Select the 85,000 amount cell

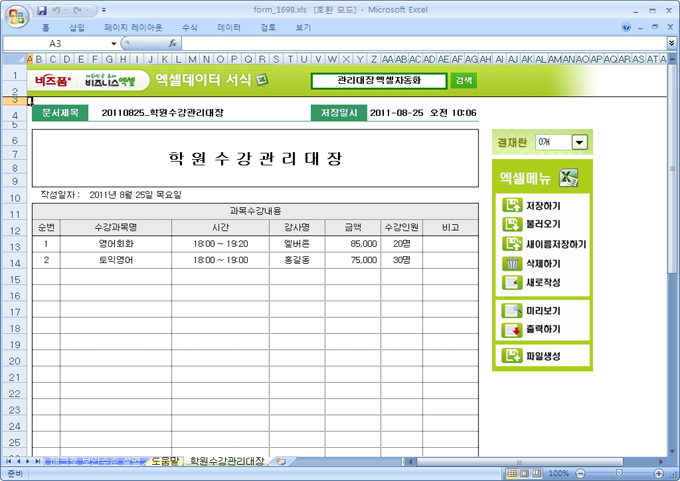pos(353,244)
